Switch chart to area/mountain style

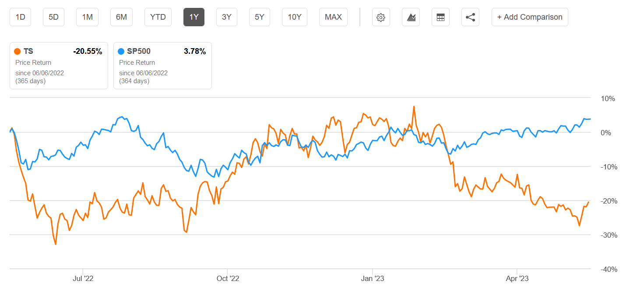[411, 17]
